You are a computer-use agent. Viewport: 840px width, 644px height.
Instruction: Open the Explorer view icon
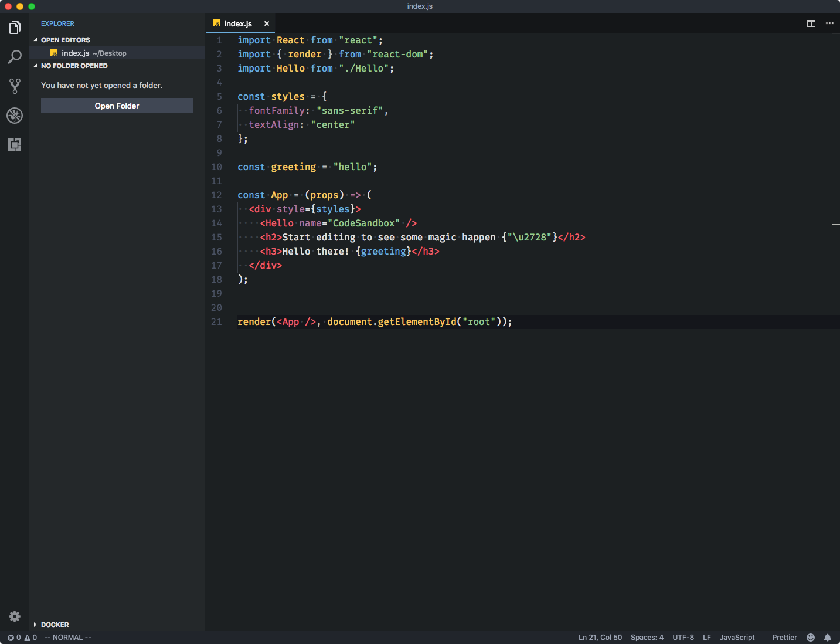[x=15, y=28]
